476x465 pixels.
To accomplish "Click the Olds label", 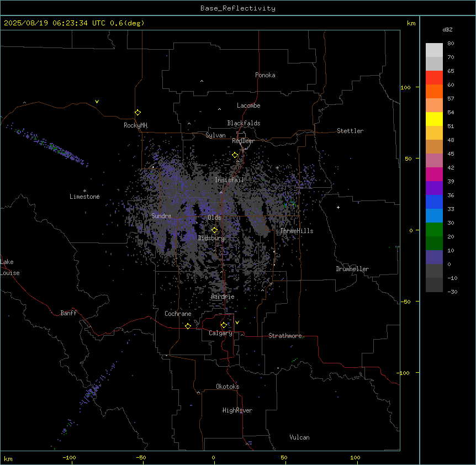I will point(214,218).
